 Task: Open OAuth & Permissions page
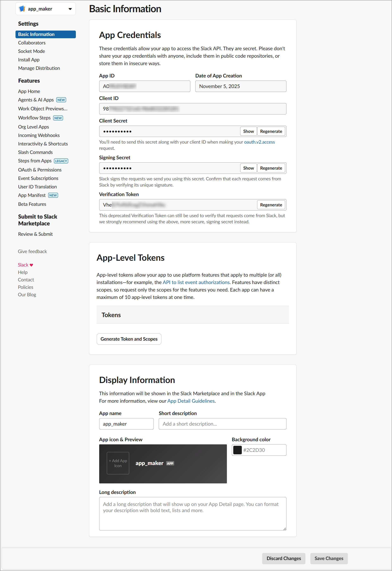(40, 170)
